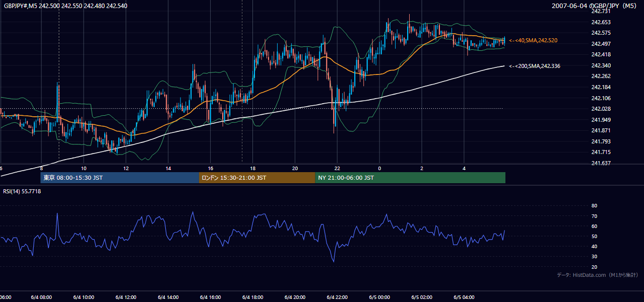Click the RSI 80 level label
This screenshot has height=302, width=644.
coord(594,206)
